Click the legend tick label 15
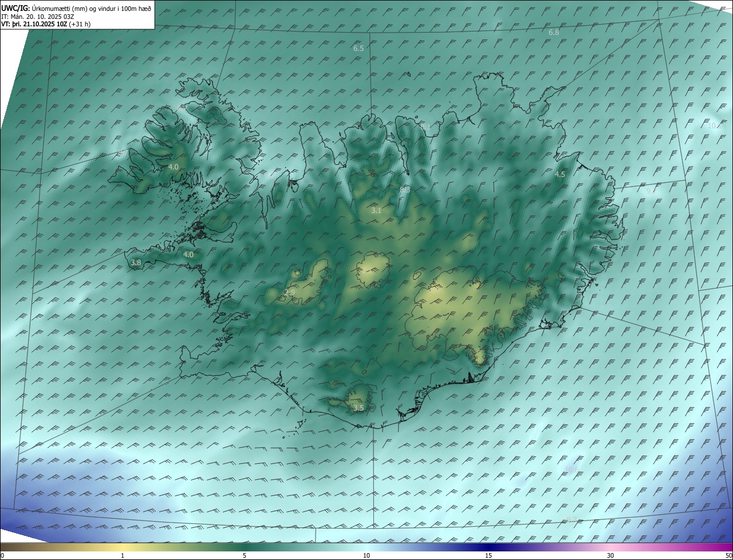The height and width of the screenshot is (560, 733). tap(488, 555)
